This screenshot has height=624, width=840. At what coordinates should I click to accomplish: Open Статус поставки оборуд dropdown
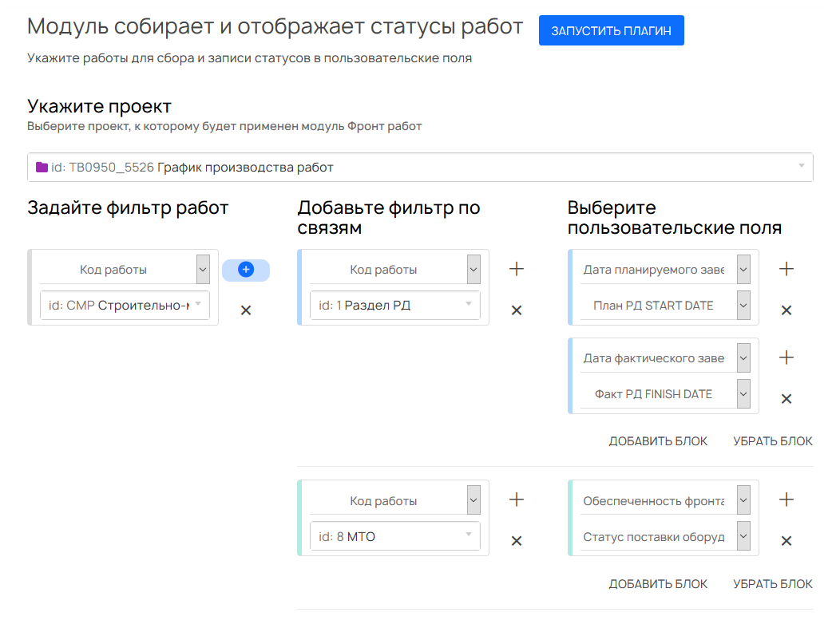(x=743, y=536)
